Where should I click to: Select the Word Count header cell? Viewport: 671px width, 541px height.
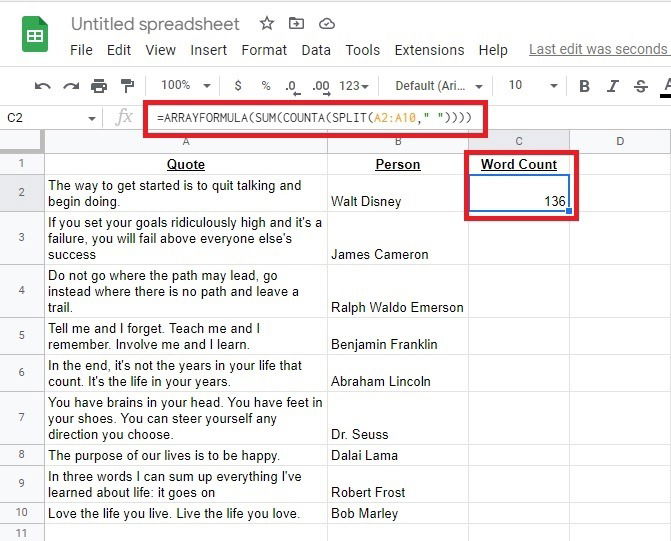[519, 164]
